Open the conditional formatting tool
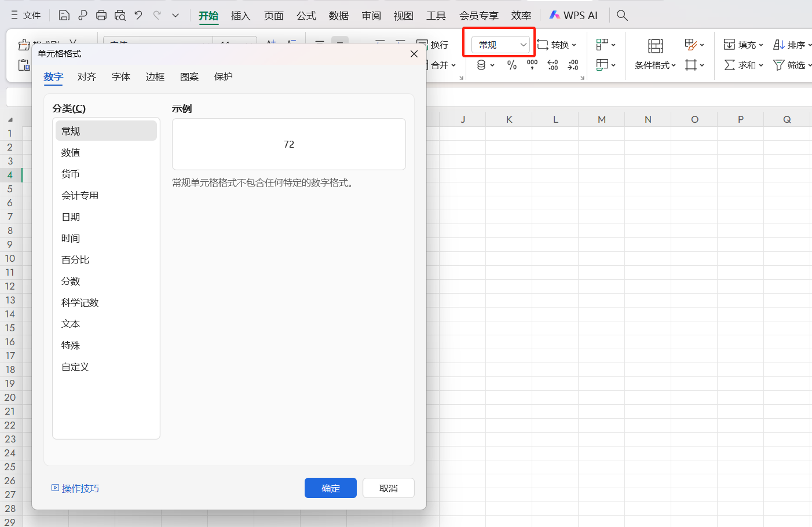812x527 pixels. (652, 65)
